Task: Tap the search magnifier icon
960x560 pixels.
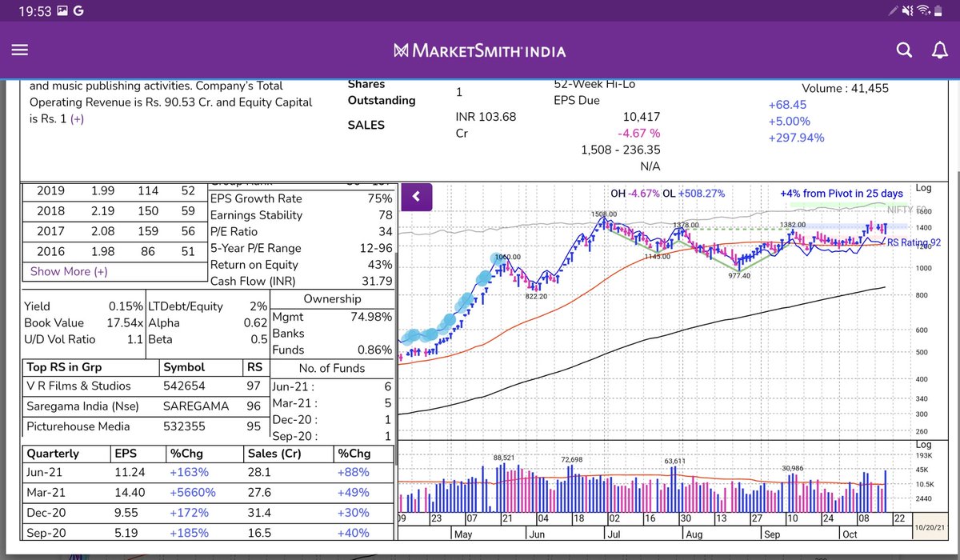Action: [x=904, y=50]
